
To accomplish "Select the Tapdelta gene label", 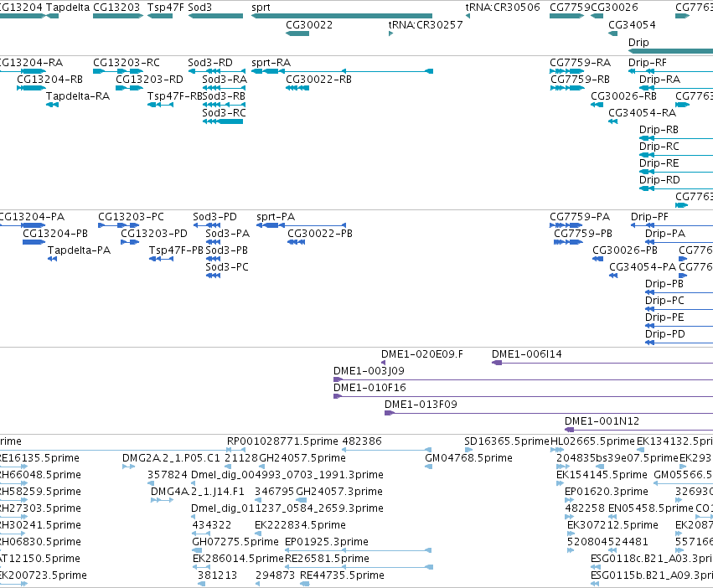I will tap(68, 8).
